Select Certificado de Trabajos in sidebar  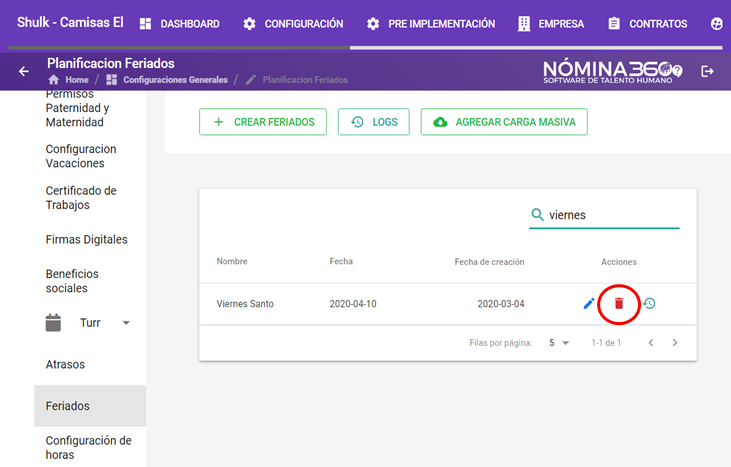click(x=81, y=198)
